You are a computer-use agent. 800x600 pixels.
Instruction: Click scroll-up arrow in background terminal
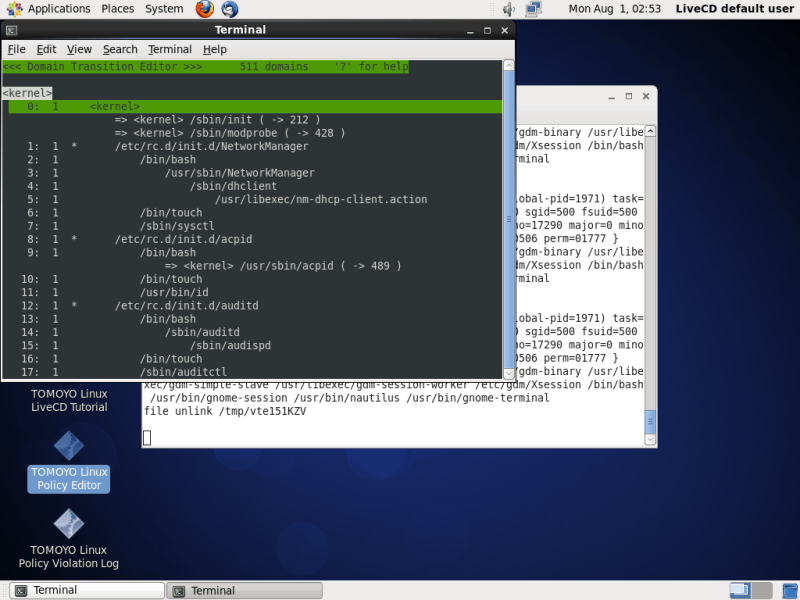650,131
